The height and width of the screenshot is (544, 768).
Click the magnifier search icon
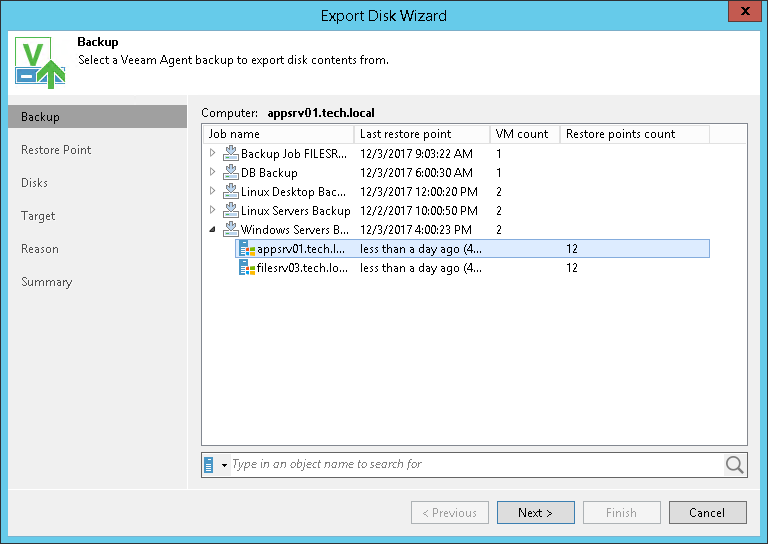tap(735, 465)
